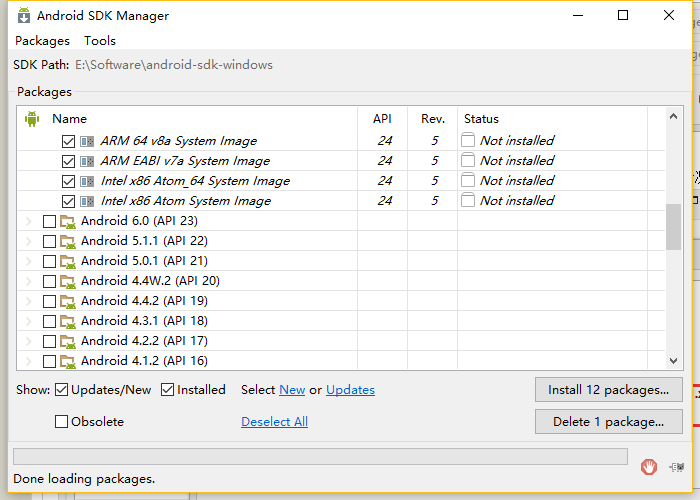Uncheck ARM 64 v8a System Image

(68, 142)
